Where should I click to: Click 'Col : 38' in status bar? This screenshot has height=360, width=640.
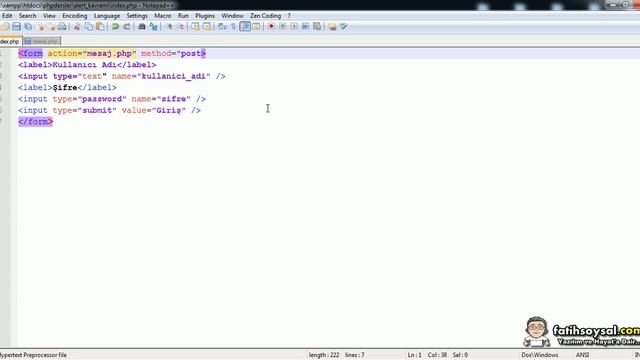[437, 355]
